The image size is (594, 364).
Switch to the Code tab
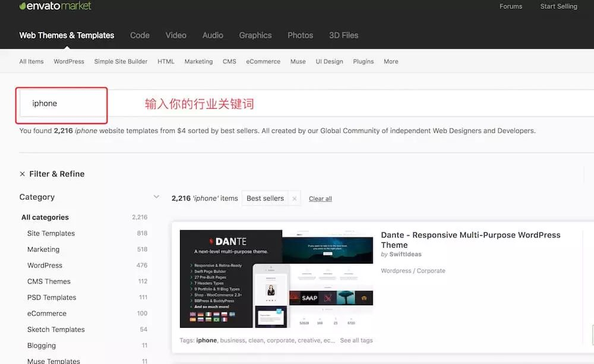click(x=140, y=35)
